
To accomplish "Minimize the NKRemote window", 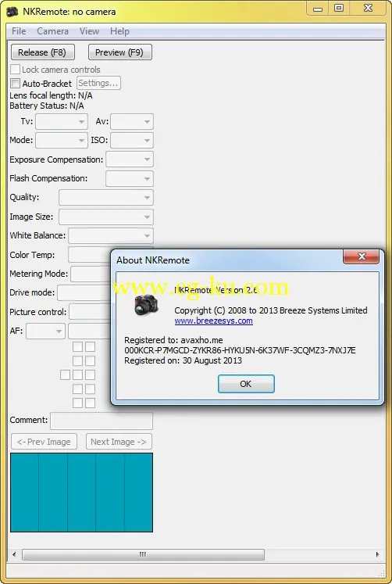I will coord(318,9).
